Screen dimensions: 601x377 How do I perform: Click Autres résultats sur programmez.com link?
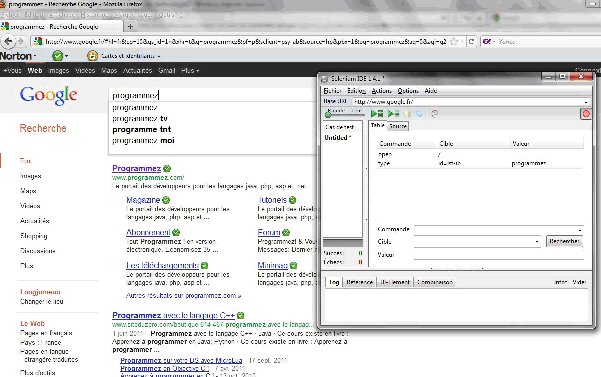click(183, 295)
